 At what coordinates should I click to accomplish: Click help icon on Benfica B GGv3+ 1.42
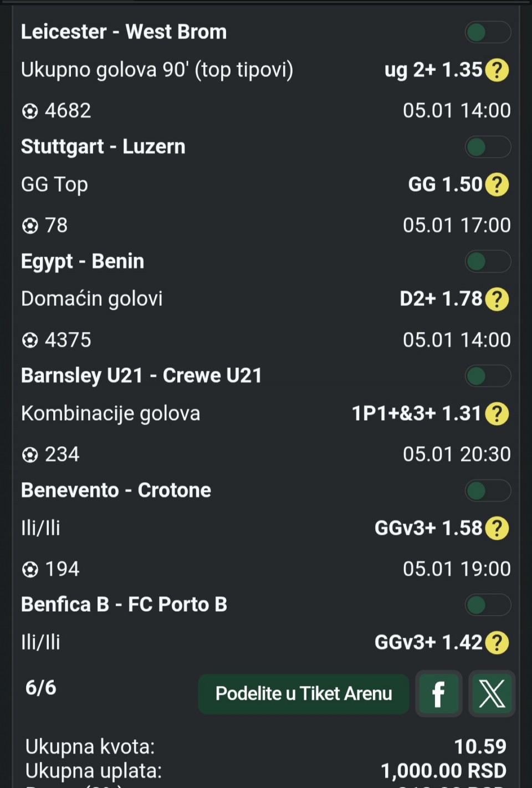click(497, 643)
